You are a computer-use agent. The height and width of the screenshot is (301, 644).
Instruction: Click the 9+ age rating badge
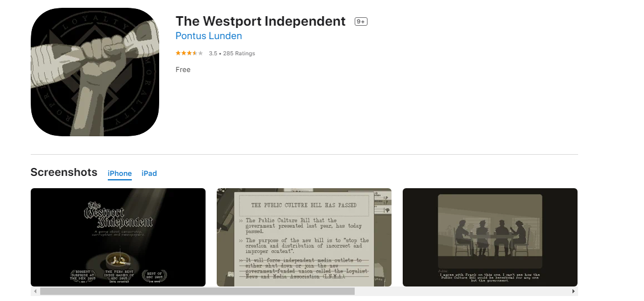click(x=361, y=21)
